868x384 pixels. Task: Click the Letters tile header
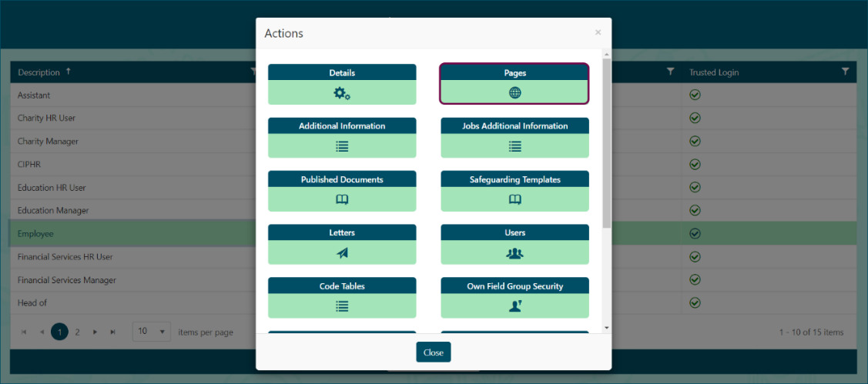(342, 232)
